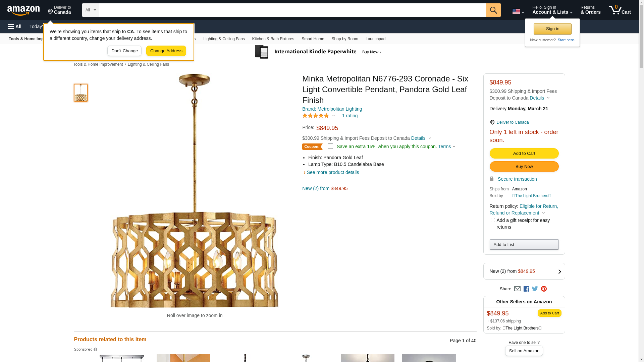This screenshot has width=644, height=362.
Task: Click the yellow Buy Now button
Action: click(x=524, y=167)
